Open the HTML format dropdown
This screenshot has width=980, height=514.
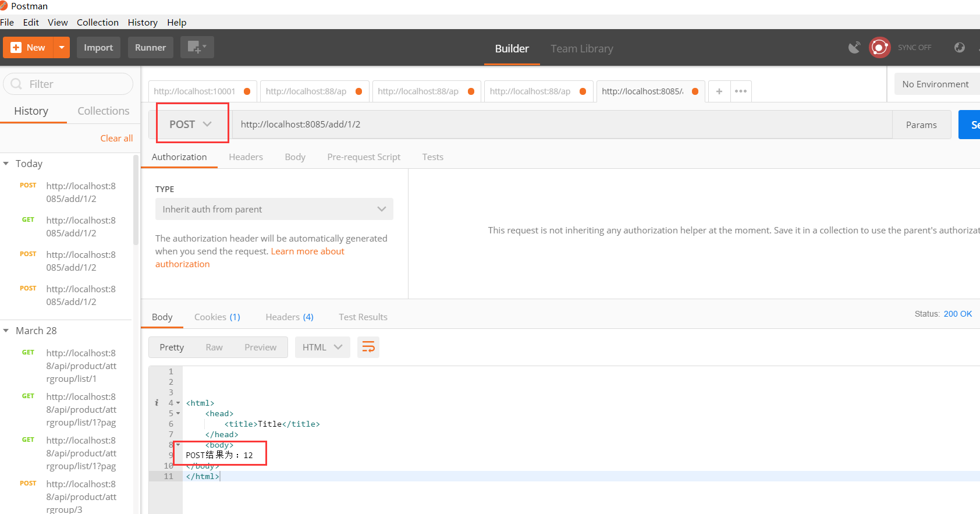[x=322, y=347]
